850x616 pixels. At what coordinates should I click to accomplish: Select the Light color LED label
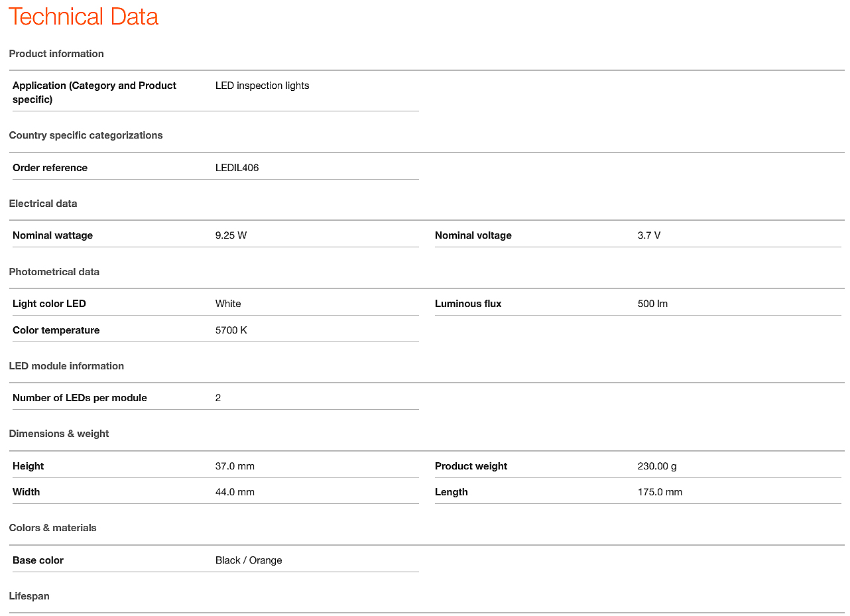point(49,304)
